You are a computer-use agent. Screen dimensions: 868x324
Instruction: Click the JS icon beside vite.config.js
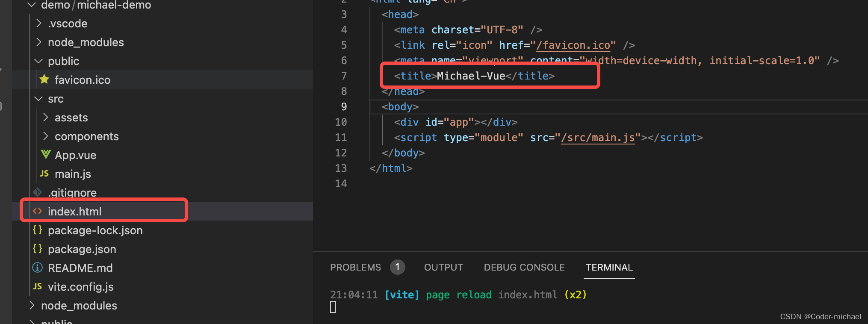tap(38, 286)
